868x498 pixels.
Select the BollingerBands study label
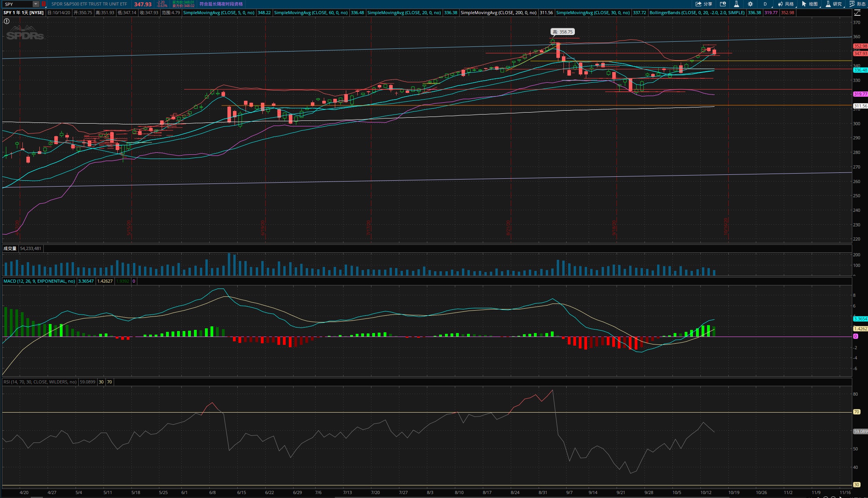click(x=697, y=13)
